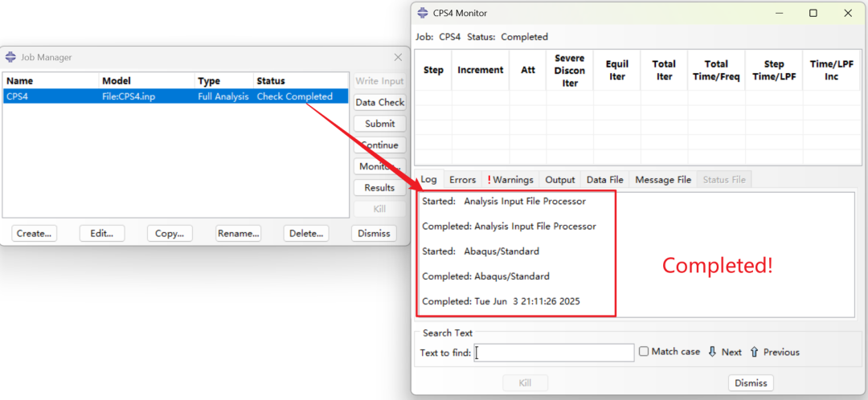The image size is (868, 400).
Task: Open the job Monitor from Job Manager
Action: (379, 166)
